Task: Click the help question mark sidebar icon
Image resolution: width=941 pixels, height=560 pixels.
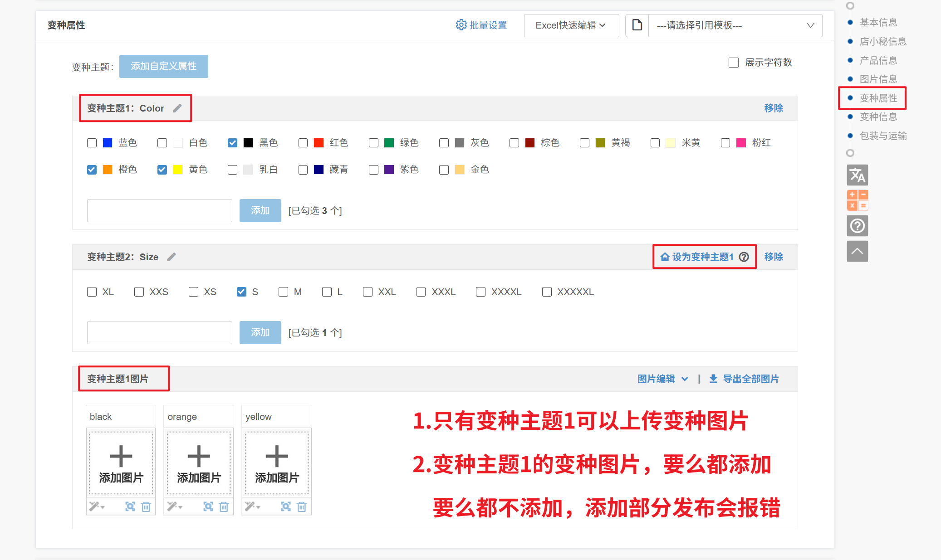Action: pos(857,226)
